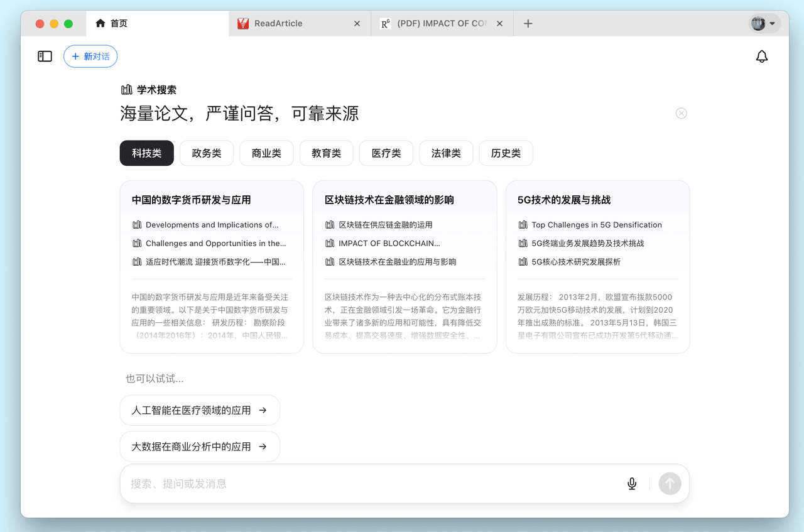Collapse the sidebar with the panel icon
This screenshot has width=804, height=532.
[x=45, y=56]
